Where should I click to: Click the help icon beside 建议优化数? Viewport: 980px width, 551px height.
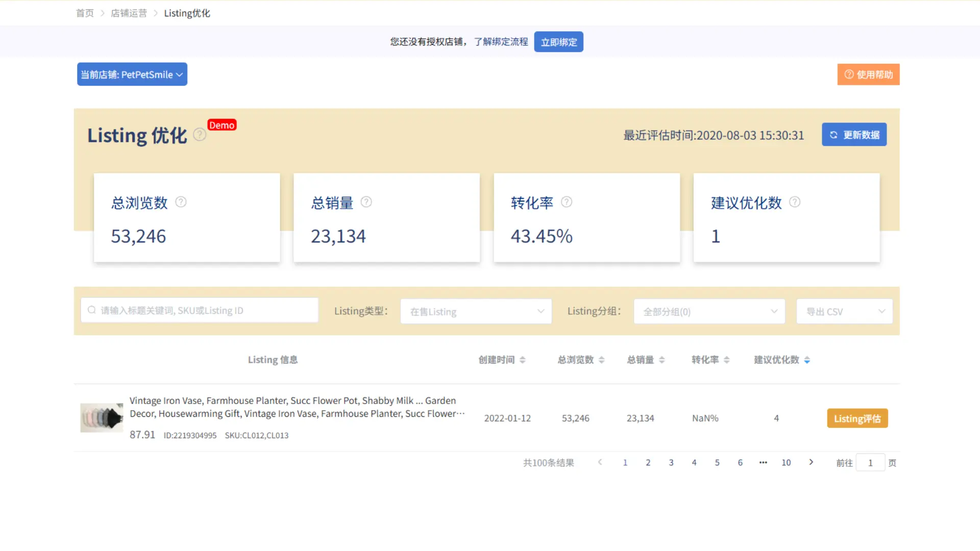tap(795, 202)
